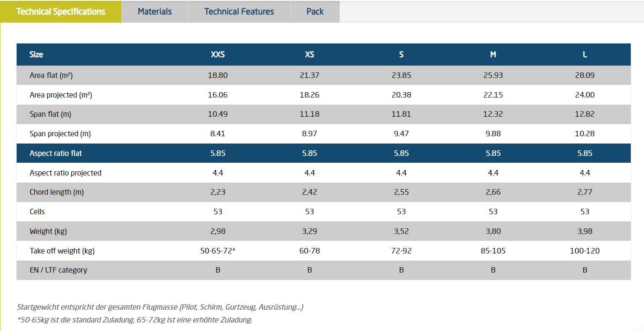Switch to the Technical Features tab
This screenshot has height=331, width=644.
coord(239,12)
